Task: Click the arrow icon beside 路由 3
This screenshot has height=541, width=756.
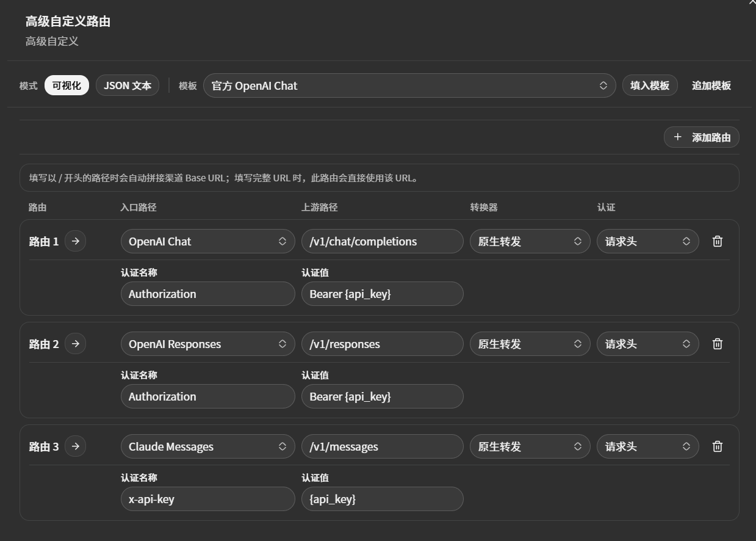Action: tap(75, 446)
